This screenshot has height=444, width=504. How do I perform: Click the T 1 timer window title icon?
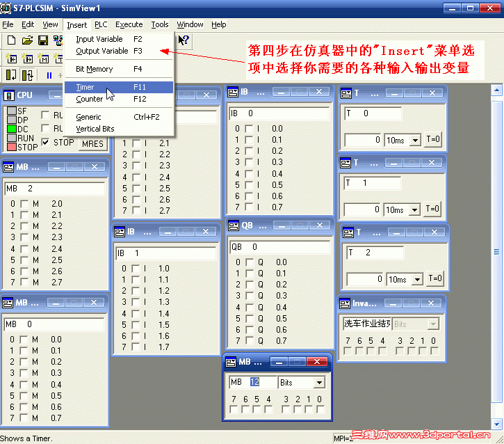tap(346, 163)
